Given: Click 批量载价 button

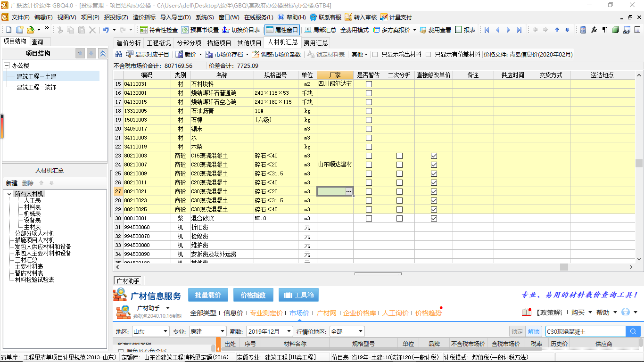Looking at the screenshot, I should pyautogui.click(x=208, y=295).
